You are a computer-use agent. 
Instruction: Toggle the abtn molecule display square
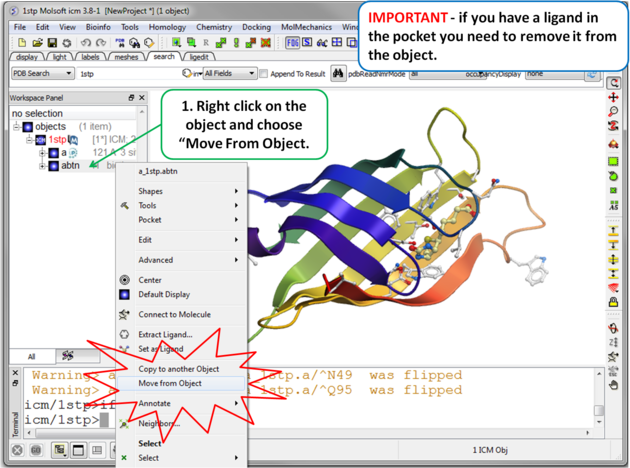point(54,166)
